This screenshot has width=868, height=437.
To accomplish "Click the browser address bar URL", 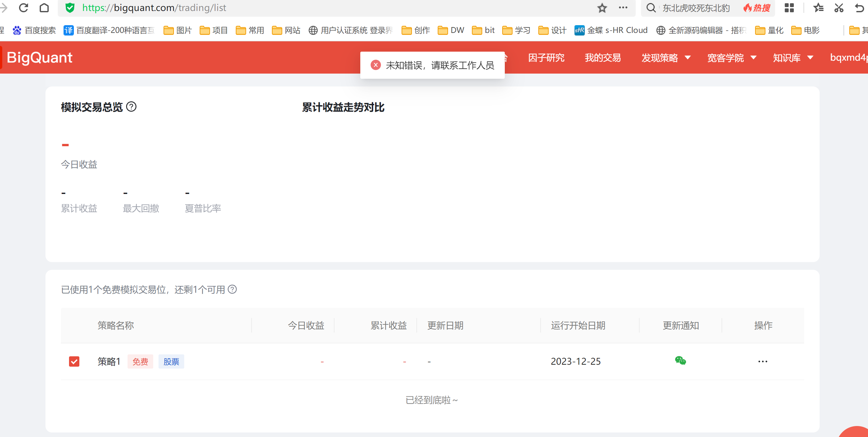I will tap(154, 8).
